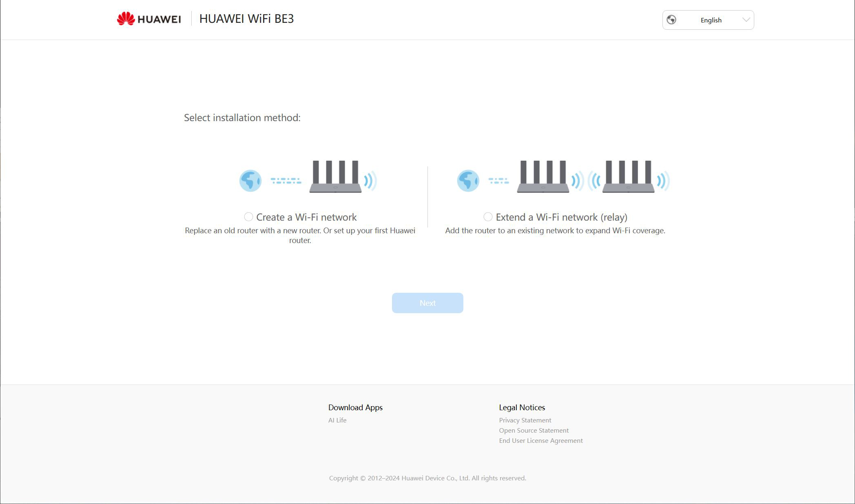Open the English language dropdown
Viewport: 855px width, 504px height.
(708, 20)
